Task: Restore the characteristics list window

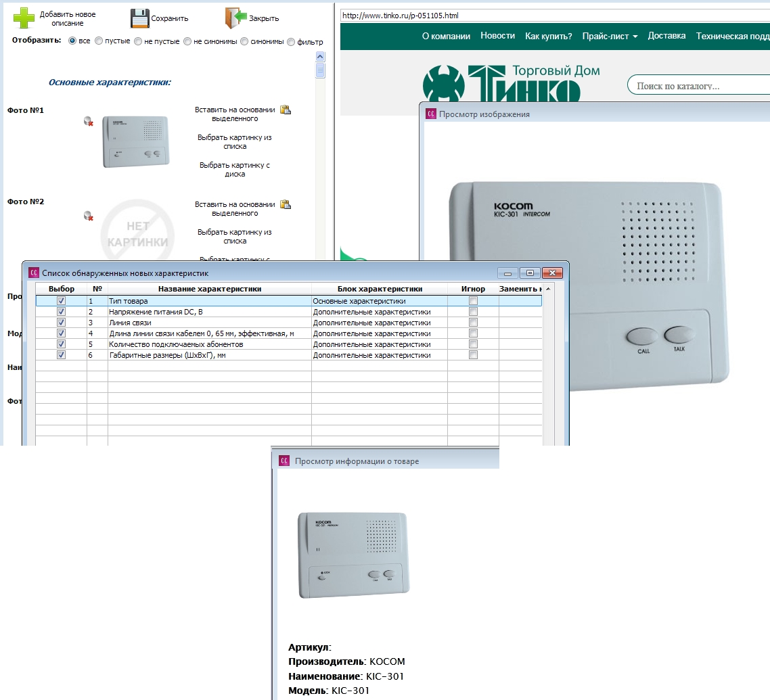Action: coord(530,273)
